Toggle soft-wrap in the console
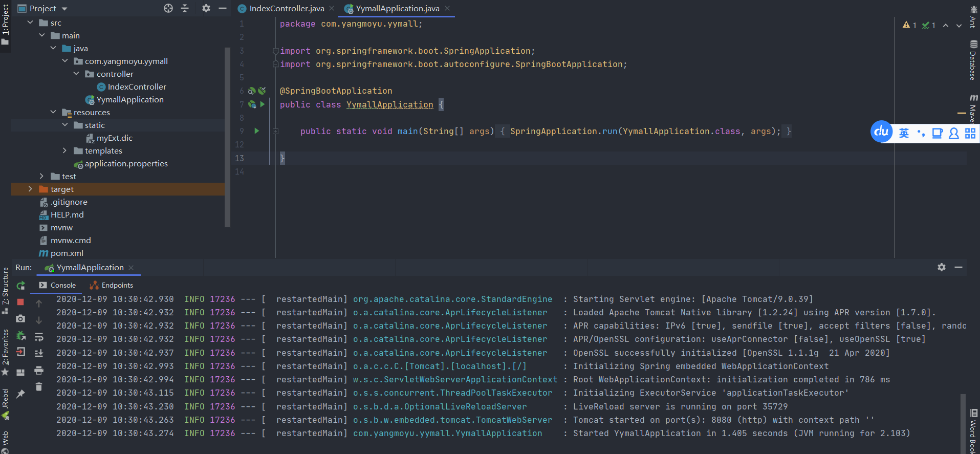The height and width of the screenshot is (454, 980). (x=39, y=337)
